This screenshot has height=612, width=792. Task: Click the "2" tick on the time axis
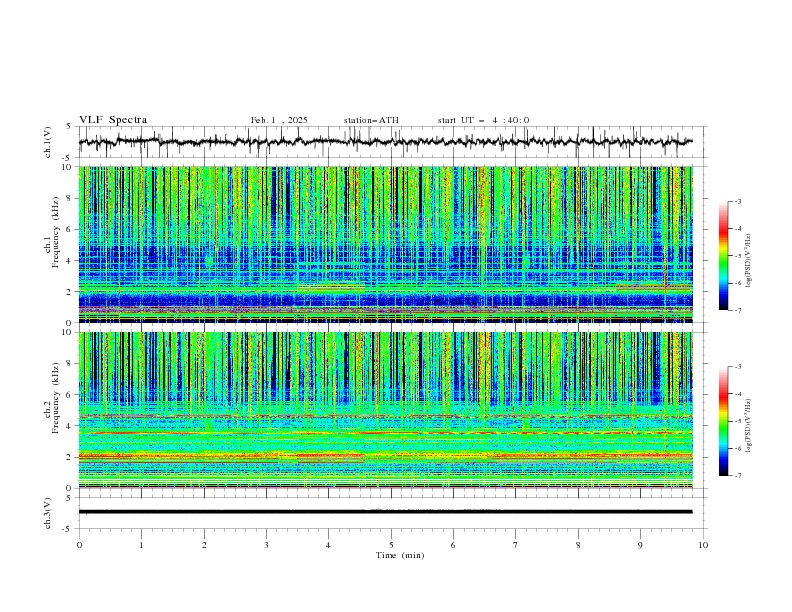(x=204, y=545)
